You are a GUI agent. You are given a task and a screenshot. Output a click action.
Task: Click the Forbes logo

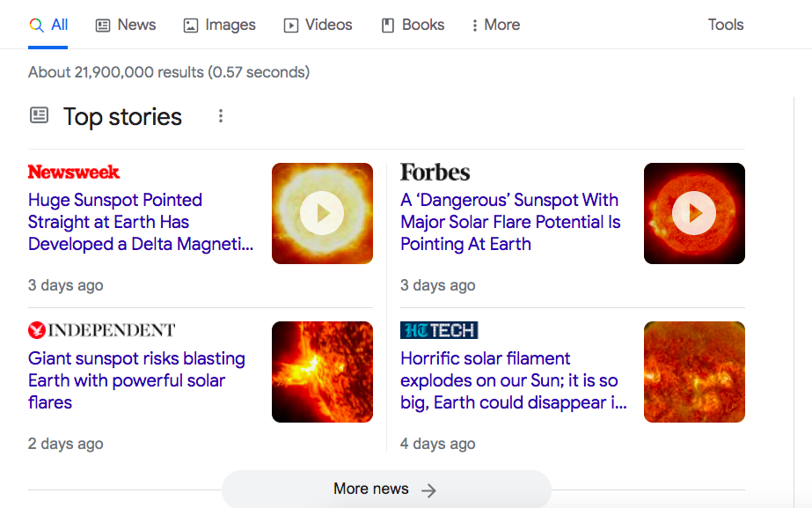pos(435,172)
